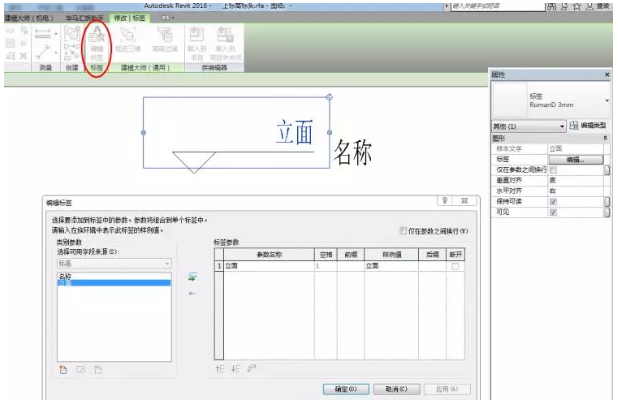Screen dimensions: 618x406
Task: Toggle wrap between parameters in Properties panel
Action: (553, 170)
